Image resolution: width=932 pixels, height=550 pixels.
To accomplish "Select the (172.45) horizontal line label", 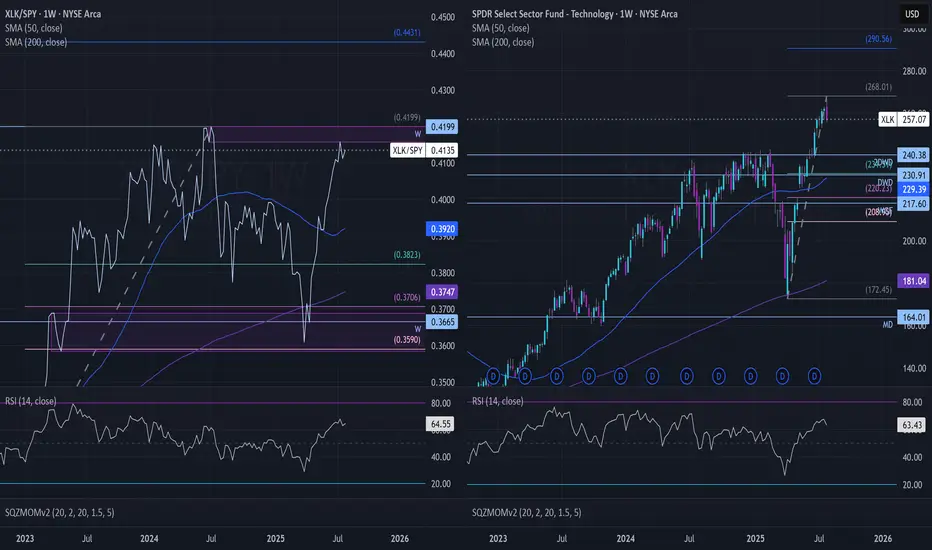I will (x=879, y=290).
